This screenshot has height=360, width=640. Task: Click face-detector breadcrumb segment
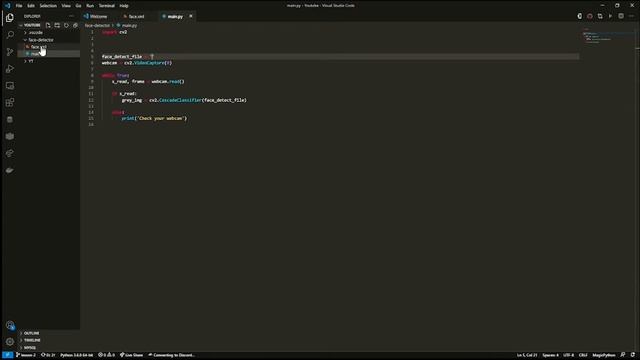[97, 26]
